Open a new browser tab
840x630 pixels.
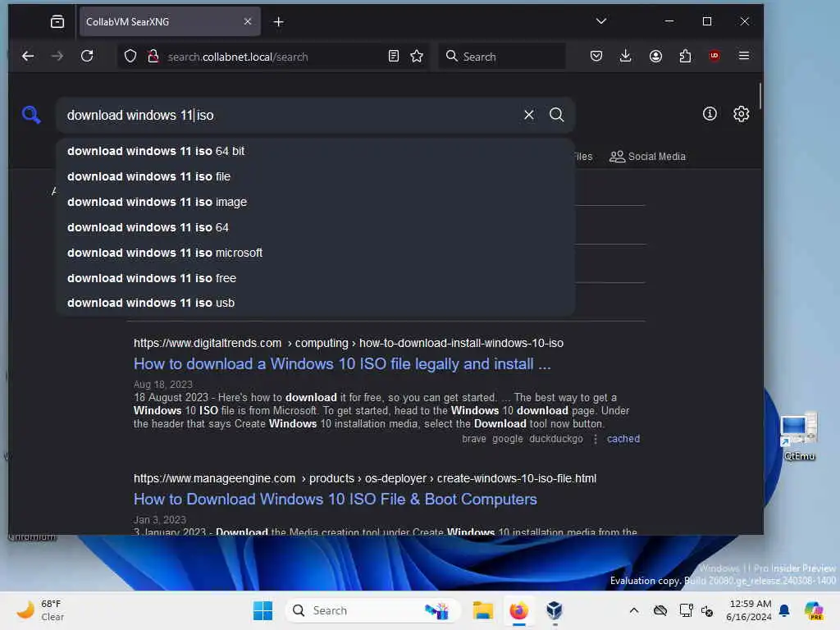(279, 22)
